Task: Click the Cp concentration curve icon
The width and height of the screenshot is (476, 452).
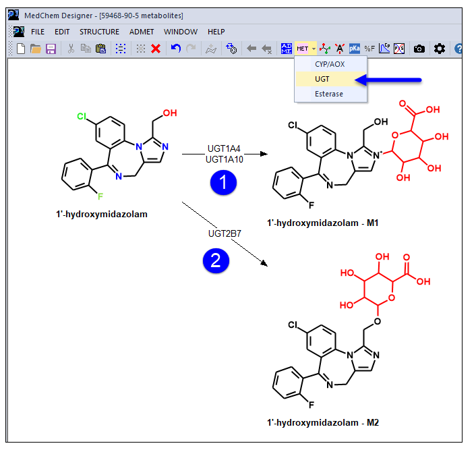Action: 384,49
